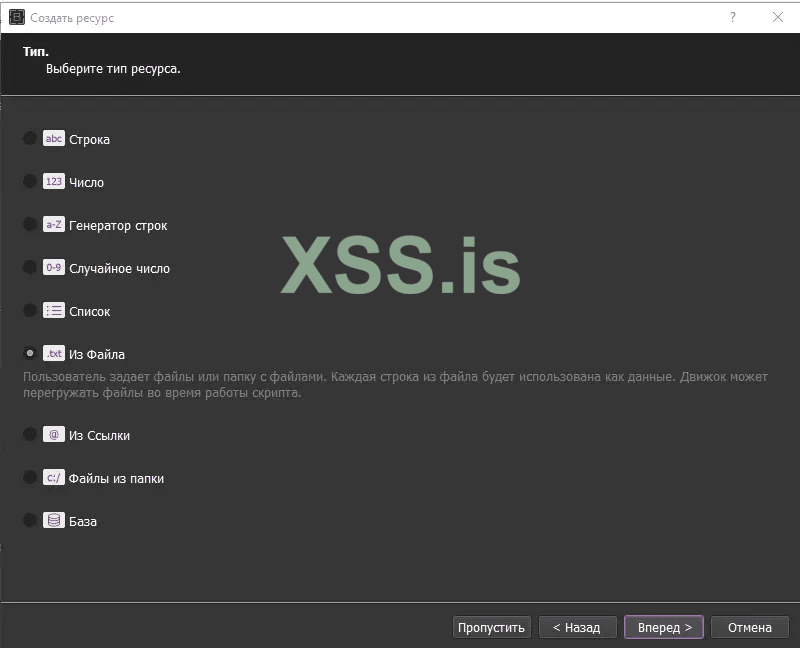
Task: Click the База label text
Action: pyautogui.click(x=83, y=521)
